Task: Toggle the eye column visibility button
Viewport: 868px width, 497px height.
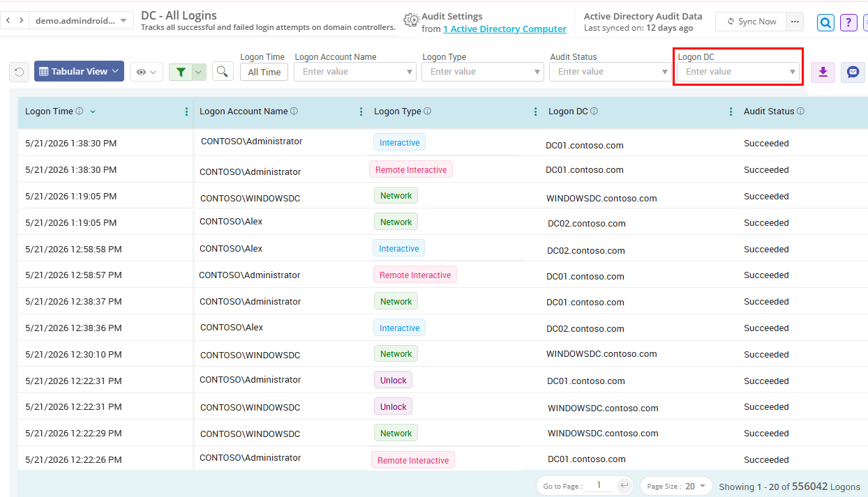Action: 147,71
